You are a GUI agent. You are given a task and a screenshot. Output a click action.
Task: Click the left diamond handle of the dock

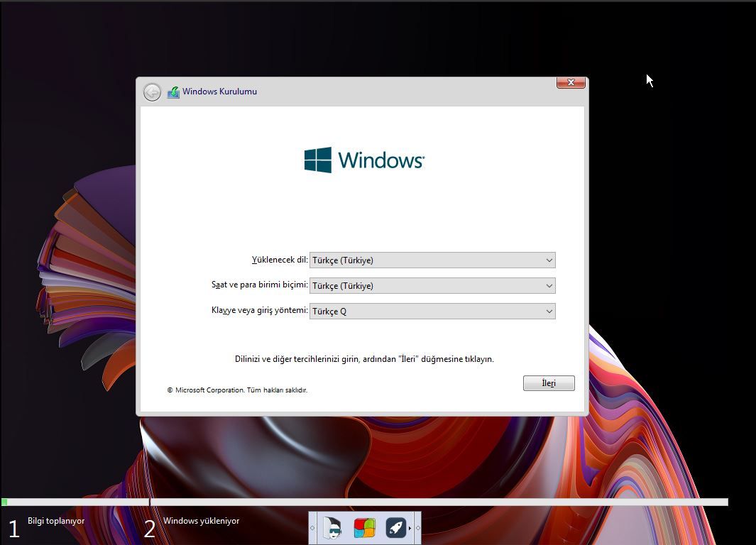click(312, 528)
